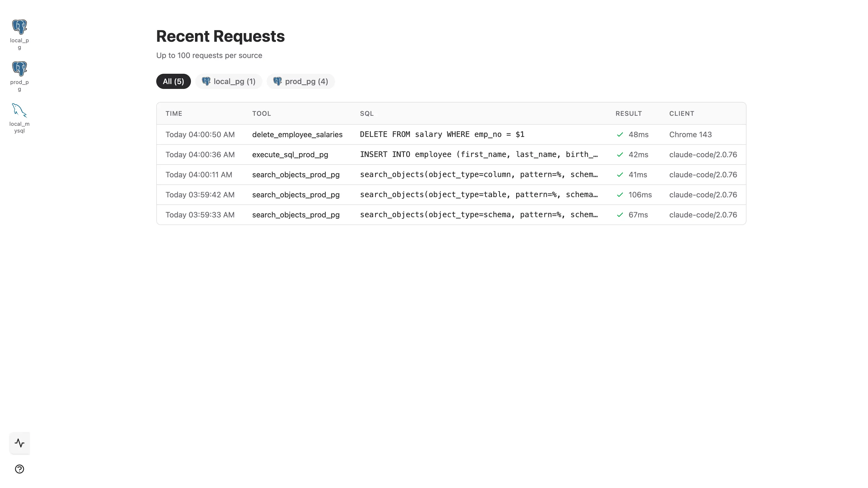Select the execute_sql_prod_pg tool entry
868x488 pixels.
[x=290, y=155]
